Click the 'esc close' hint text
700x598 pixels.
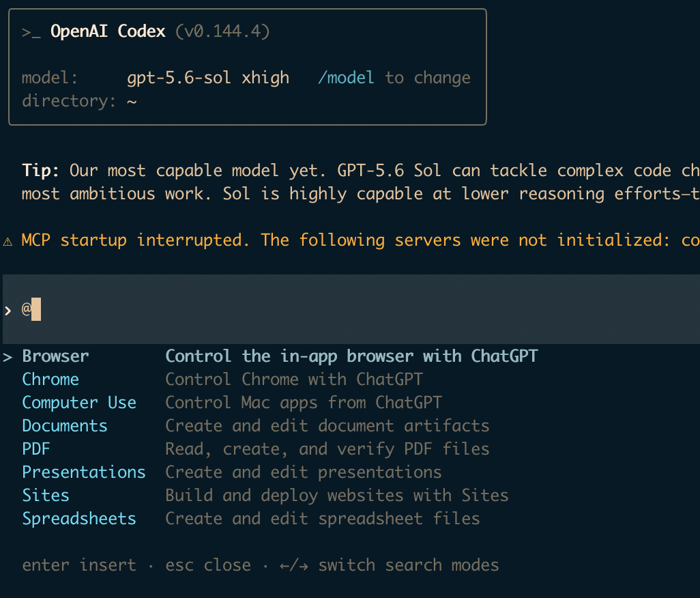click(x=208, y=565)
